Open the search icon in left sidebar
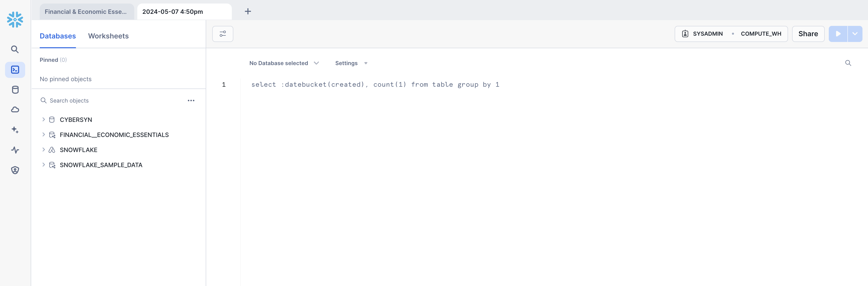This screenshot has width=868, height=286. pyautogui.click(x=15, y=50)
